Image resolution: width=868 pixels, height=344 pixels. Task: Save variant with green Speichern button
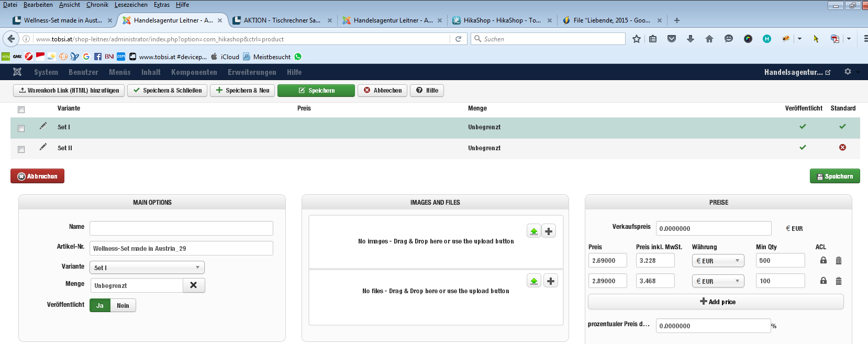835,176
